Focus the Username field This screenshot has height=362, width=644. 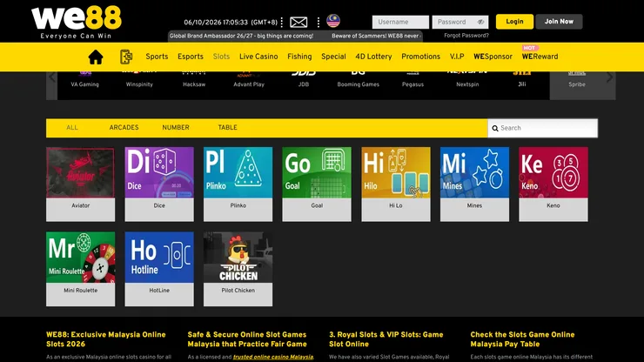(x=400, y=22)
